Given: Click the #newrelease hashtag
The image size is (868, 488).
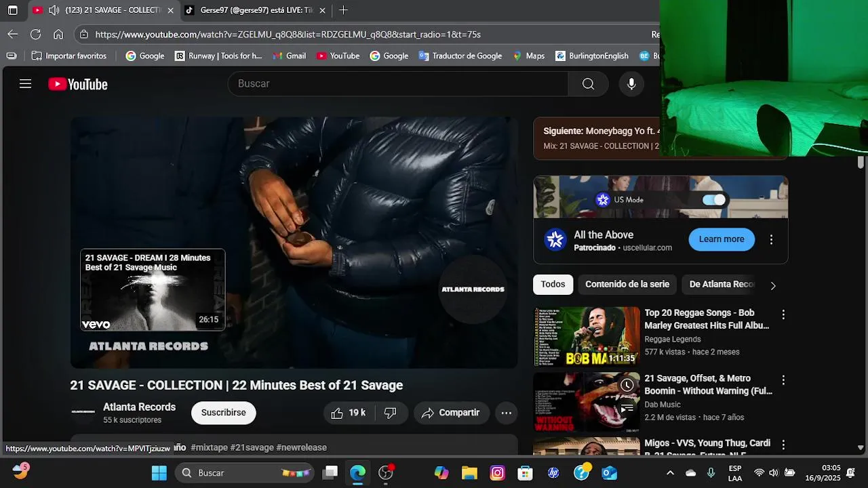Looking at the screenshot, I should [x=301, y=447].
